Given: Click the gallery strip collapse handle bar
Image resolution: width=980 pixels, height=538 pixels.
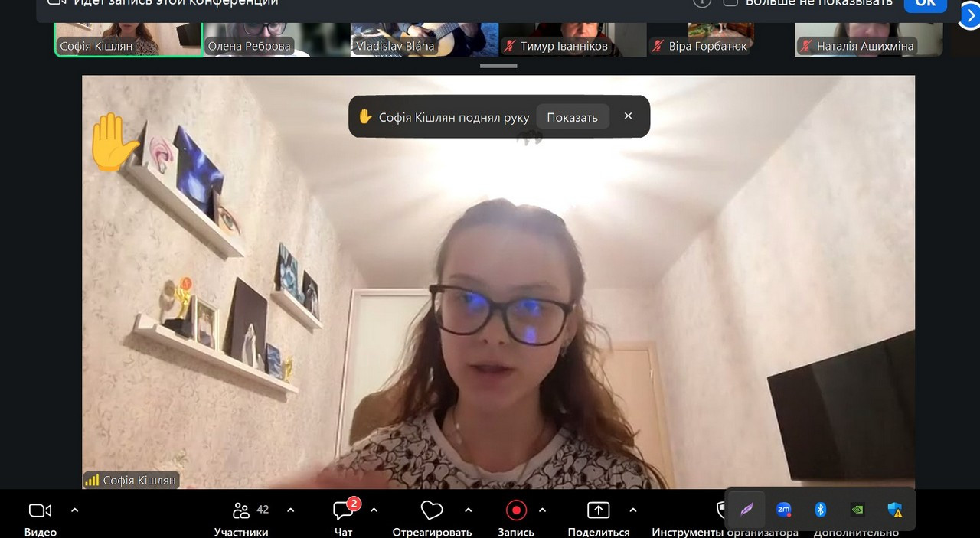Looking at the screenshot, I should point(498,66).
